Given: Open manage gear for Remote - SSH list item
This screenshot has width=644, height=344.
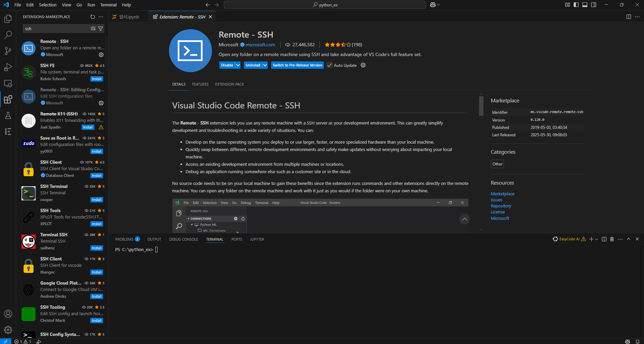Looking at the screenshot, I should (x=101, y=55).
